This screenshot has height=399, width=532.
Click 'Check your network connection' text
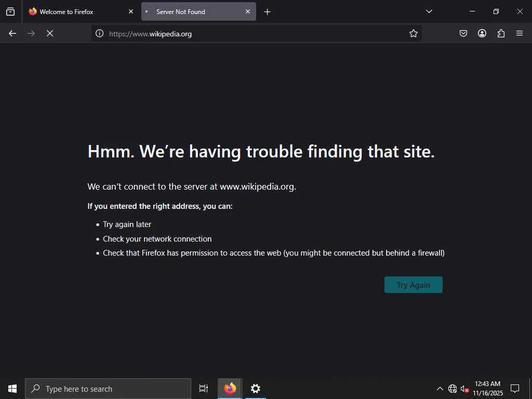[x=157, y=239]
